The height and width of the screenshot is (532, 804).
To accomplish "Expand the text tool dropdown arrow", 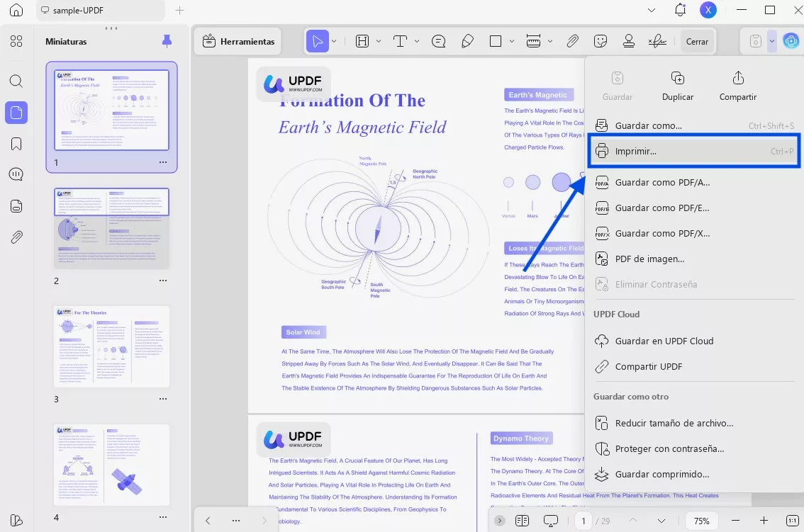I will (416, 42).
